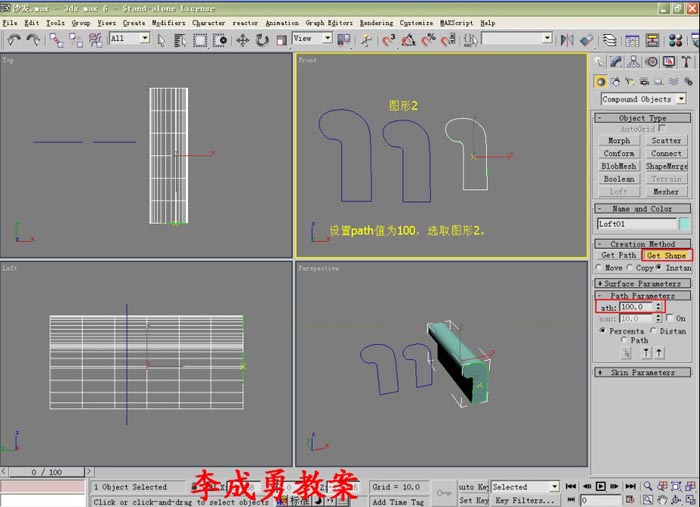Image resolution: width=700 pixels, height=507 pixels.
Task: Open the Create menu
Action: [x=134, y=23]
